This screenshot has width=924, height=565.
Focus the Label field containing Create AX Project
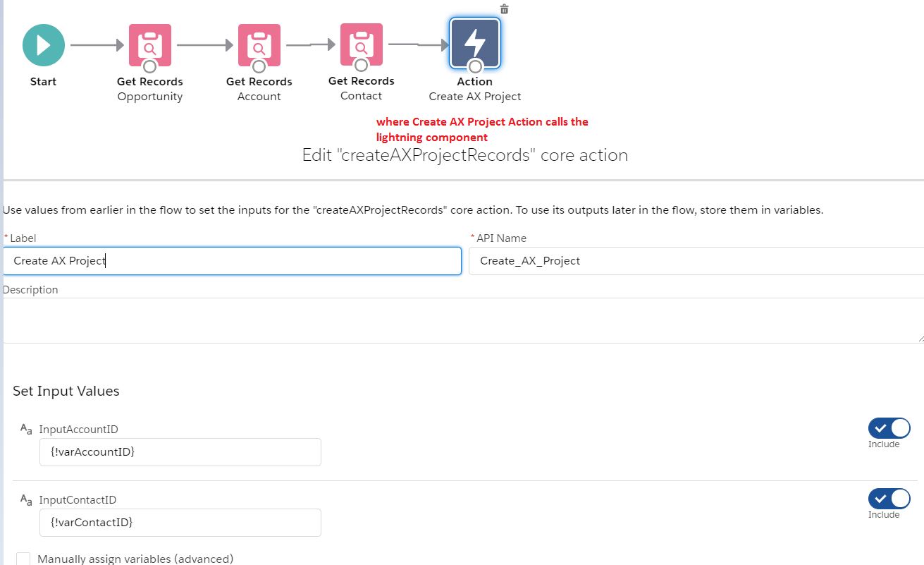coord(233,260)
